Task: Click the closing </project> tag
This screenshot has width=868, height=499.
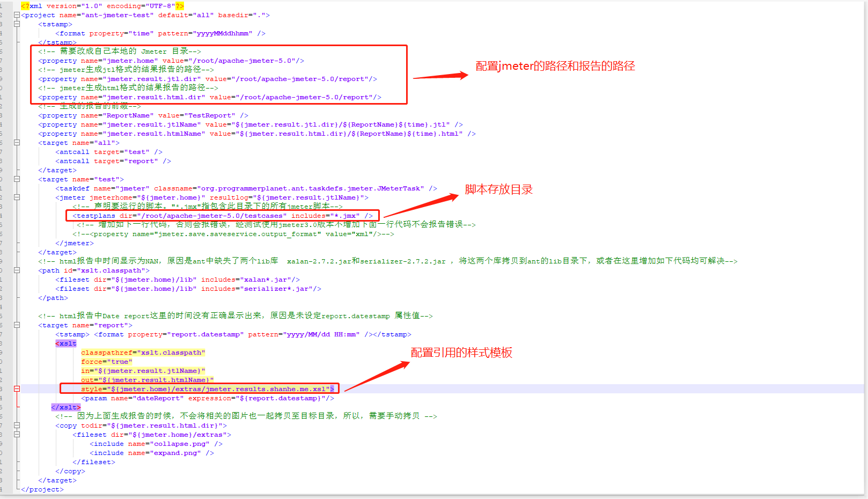Action: [42, 489]
